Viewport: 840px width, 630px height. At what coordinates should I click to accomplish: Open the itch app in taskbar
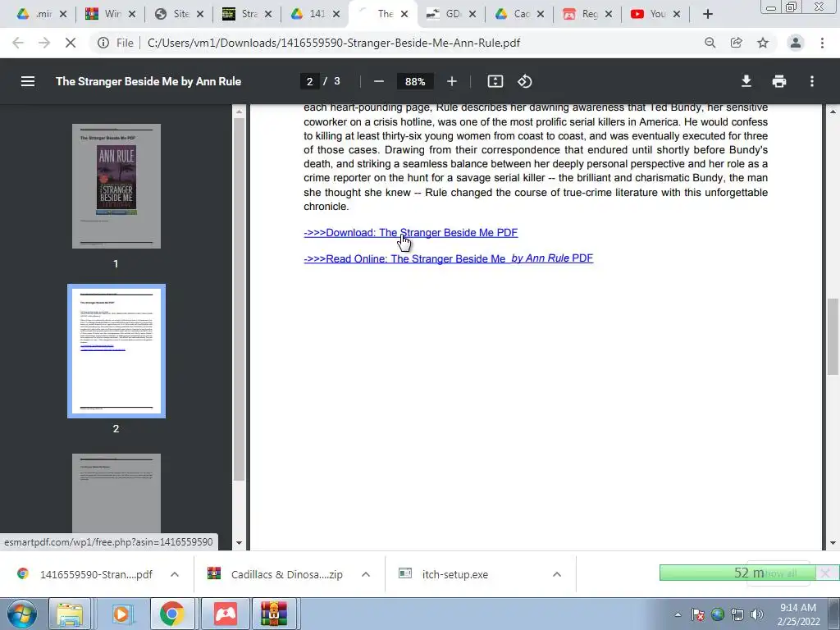coord(226,614)
